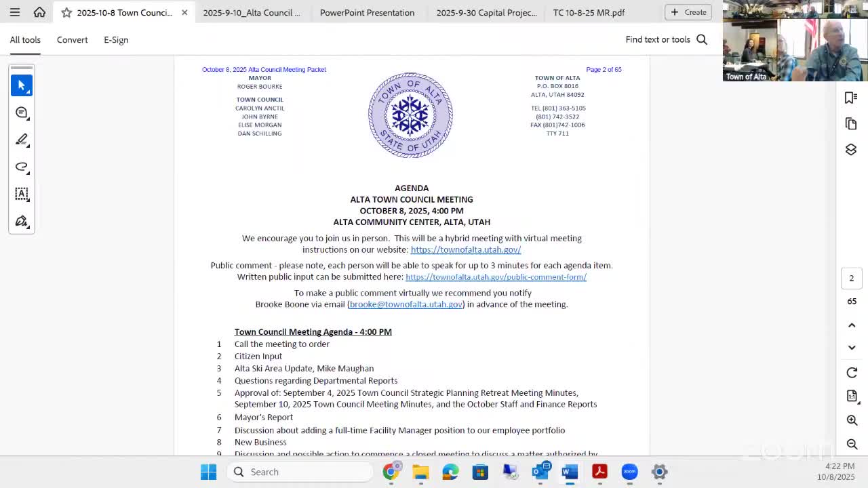Select the add comment tool
The height and width of the screenshot is (488, 868).
pyautogui.click(x=22, y=113)
